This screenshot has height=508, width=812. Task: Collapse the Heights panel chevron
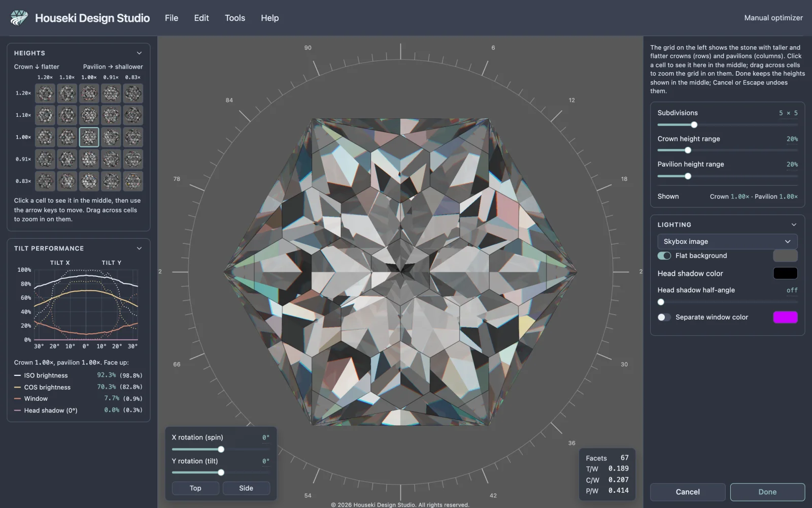coord(139,53)
